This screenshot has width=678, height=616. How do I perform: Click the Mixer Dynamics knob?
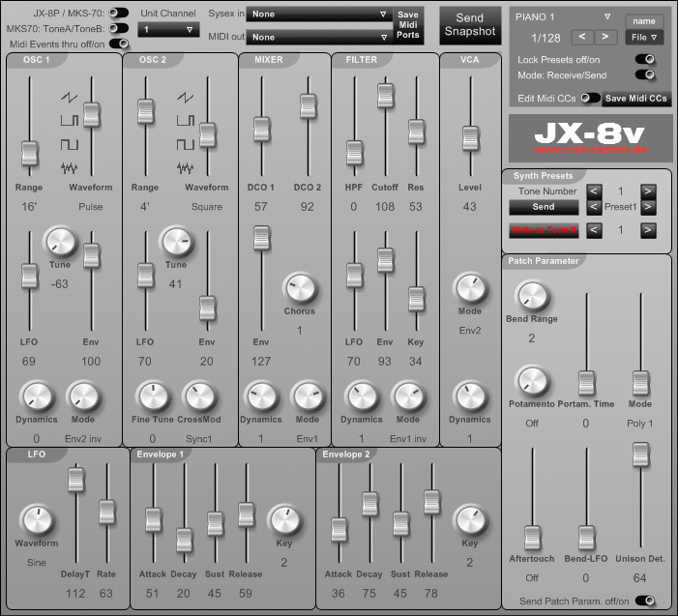pos(261,396)
